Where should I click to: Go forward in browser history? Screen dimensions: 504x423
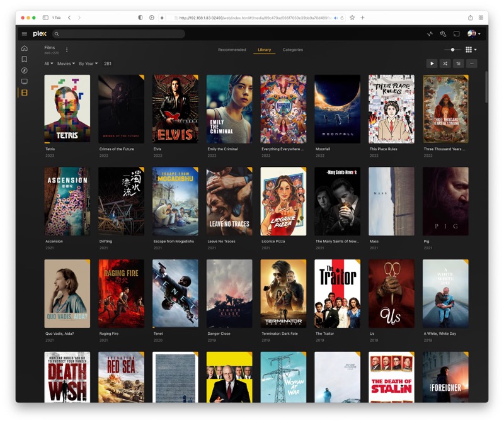click(x=79, y=18)
